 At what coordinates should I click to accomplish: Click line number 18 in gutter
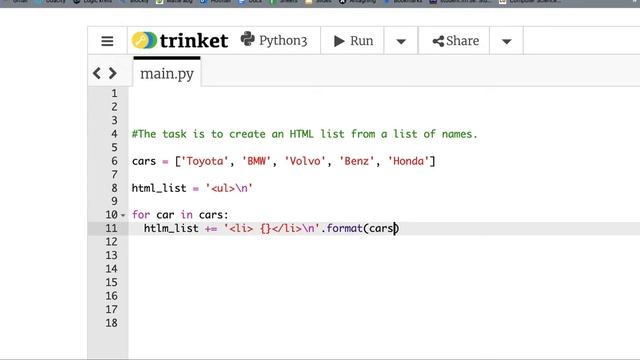tap(111, 323)
